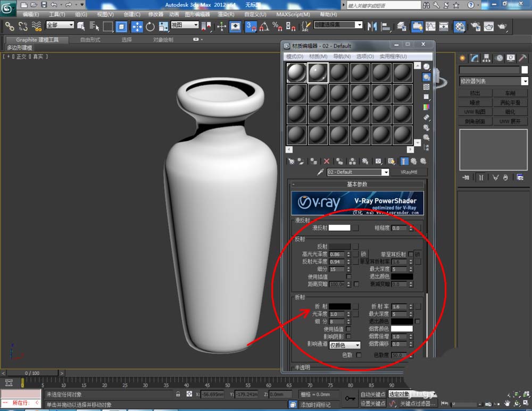Open the selection filter dropdown in main toolbar

pyautogui.click(x=60, y=25)
